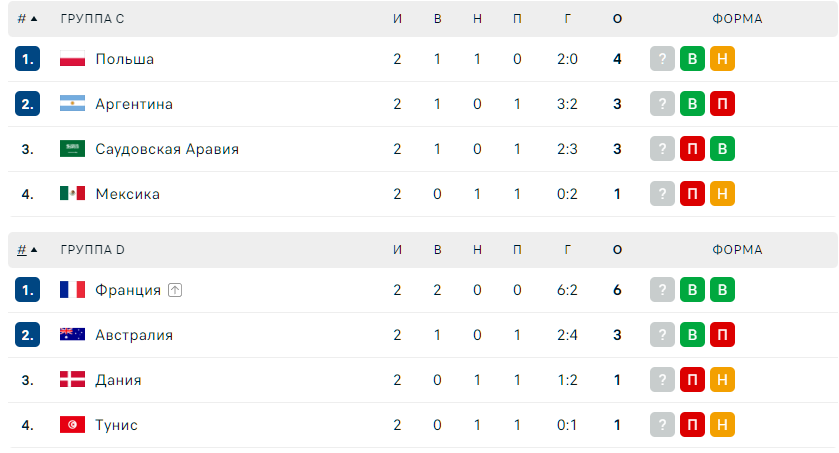This screenshot has width=839, height=453.
Task: Click the Saudi Arabia flag icon
Action: 72,149
